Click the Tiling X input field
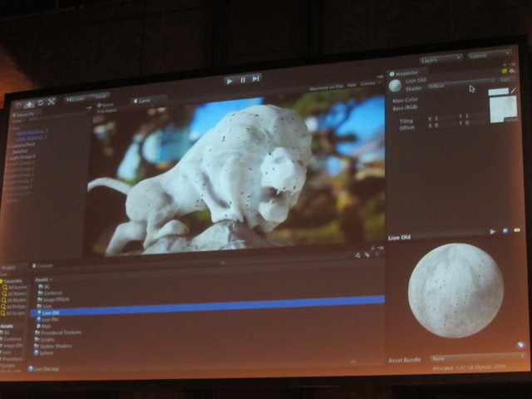 point(445,118)
